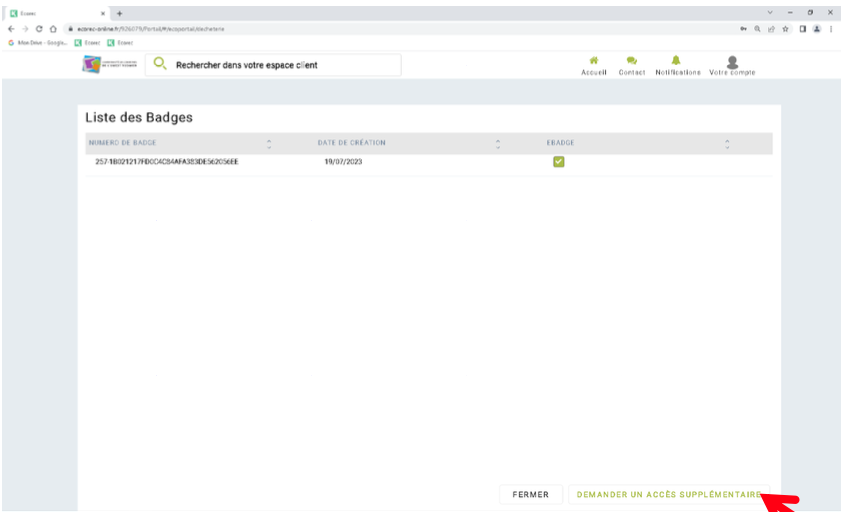Sort by Numéro de badge column arrows
Viewport: 844px width, 512px height.
point(269,143)
